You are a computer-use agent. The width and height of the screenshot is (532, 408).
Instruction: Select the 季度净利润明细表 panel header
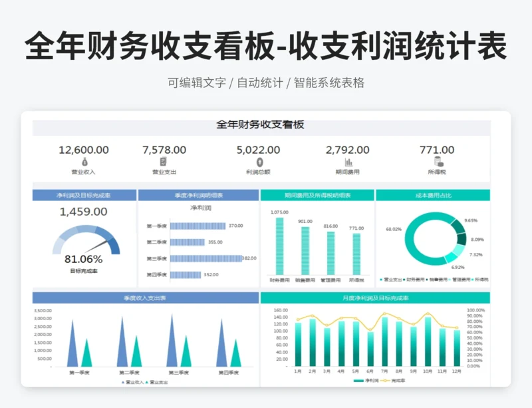(198, 195)
